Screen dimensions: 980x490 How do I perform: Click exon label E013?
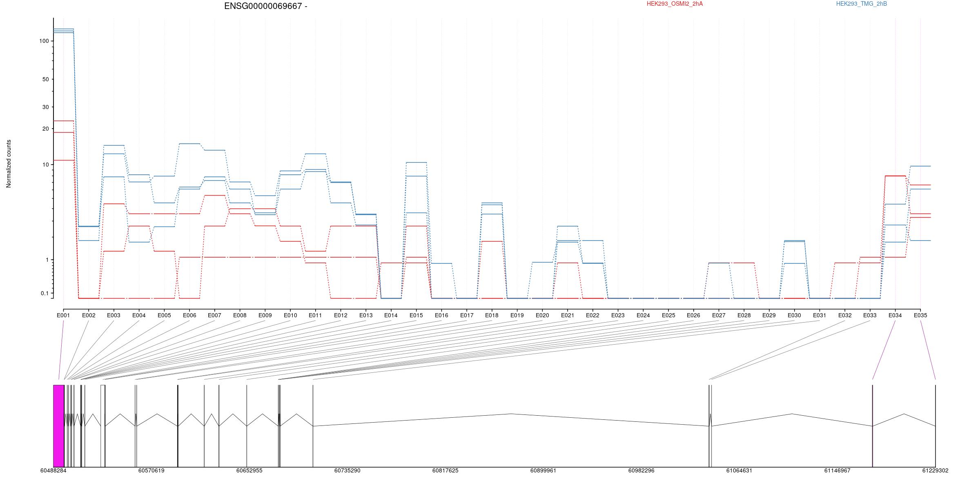point(366,315)
